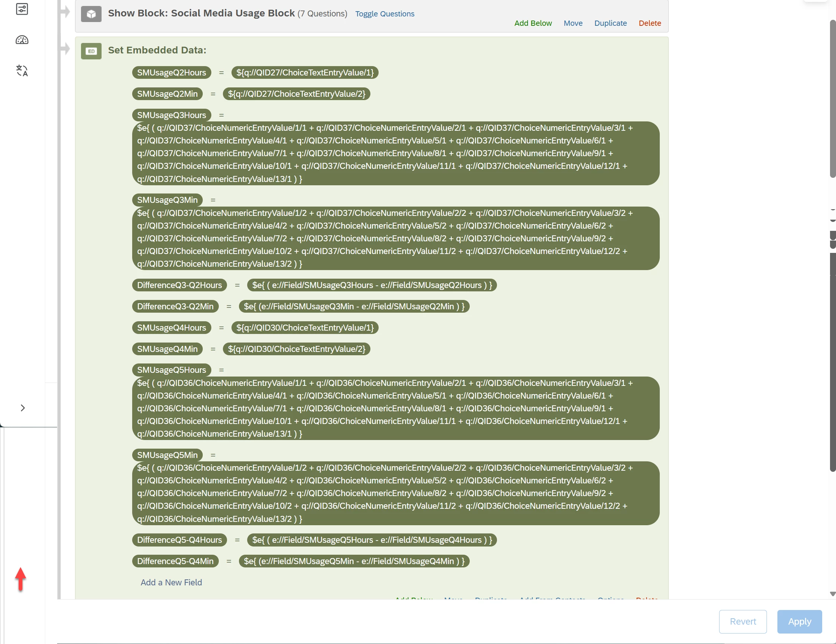Click the flow arrow beside Show Block
The image size is (836, 644).
point(65,12)
